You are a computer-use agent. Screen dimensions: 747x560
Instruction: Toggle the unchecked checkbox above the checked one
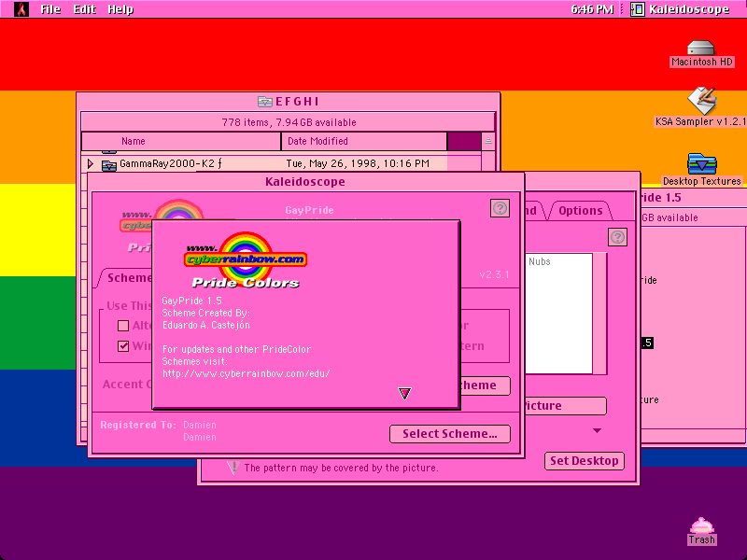click(x=123, y=326)
